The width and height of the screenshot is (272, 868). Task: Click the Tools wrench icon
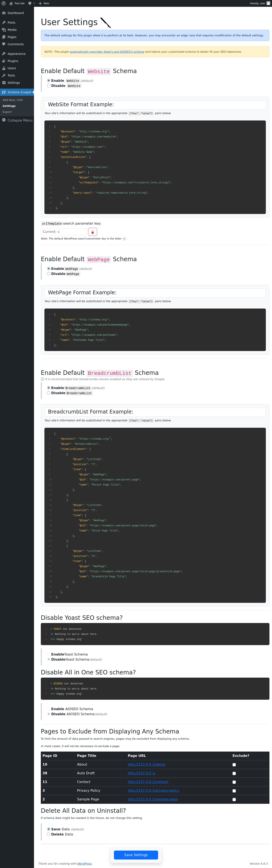coord(4,75)
